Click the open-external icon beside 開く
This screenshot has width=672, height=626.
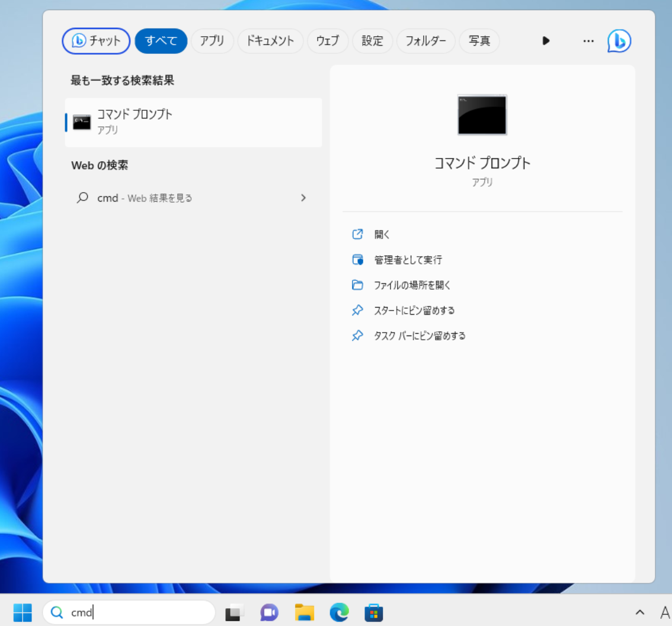(x=357, y=234)
